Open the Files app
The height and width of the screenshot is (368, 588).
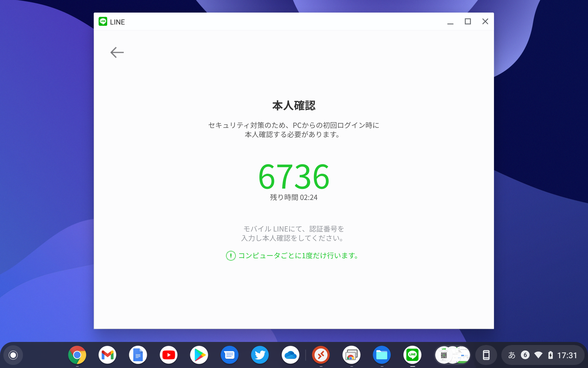[x=382, y=355]
